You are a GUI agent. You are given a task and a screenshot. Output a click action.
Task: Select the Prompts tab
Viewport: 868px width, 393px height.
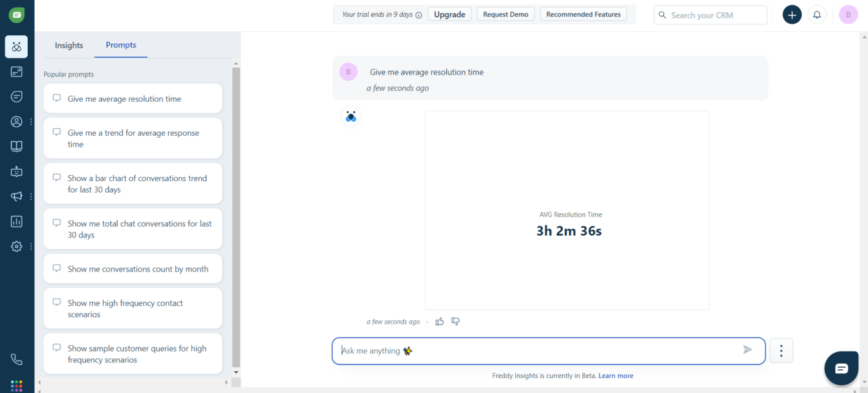(121, 45)
